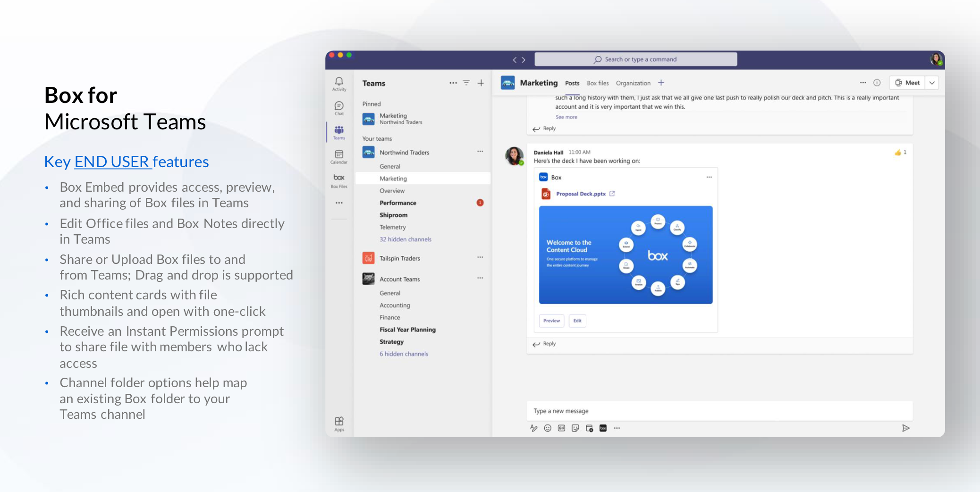Open the Calendar sidebar icon

point(339,157)
